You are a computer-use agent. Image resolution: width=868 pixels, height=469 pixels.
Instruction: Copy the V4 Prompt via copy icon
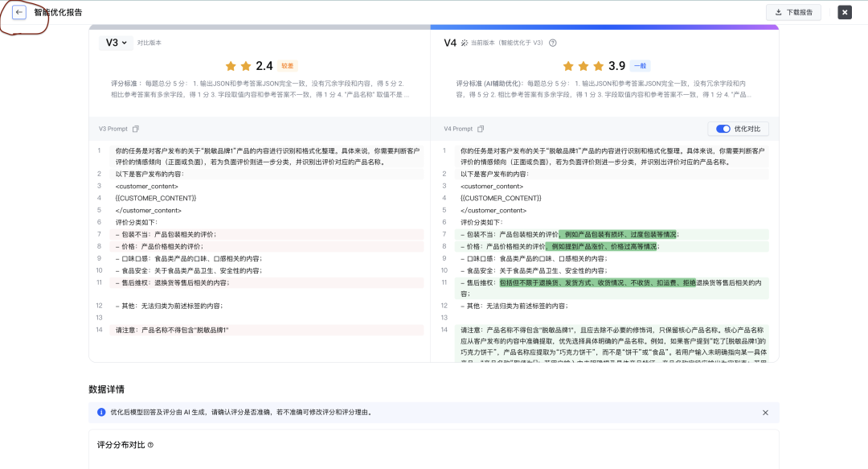(x=481, y=129)
